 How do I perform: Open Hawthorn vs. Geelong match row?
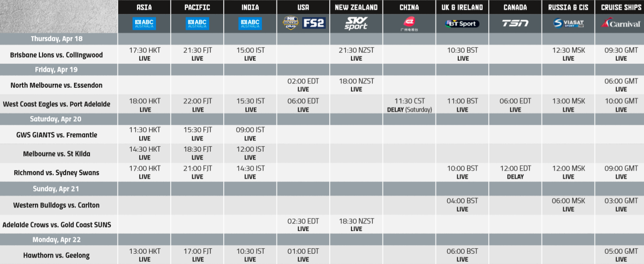[x=56, y=255]
